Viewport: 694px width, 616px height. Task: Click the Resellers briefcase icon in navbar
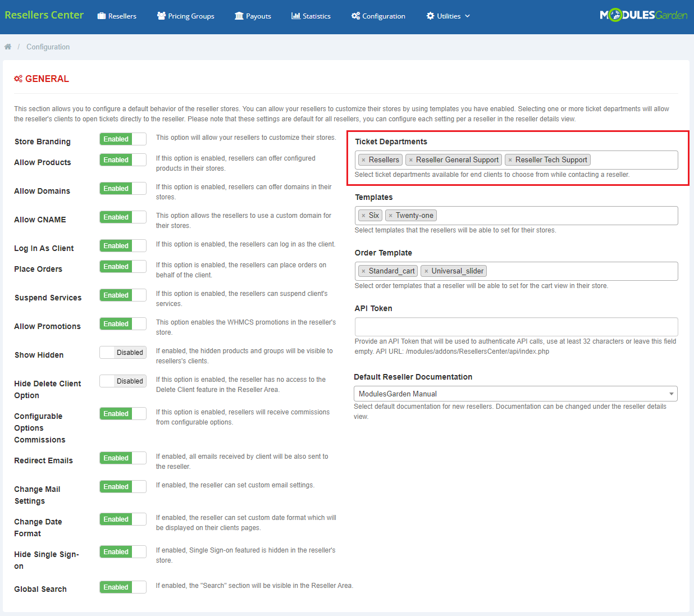tap(102, 16)
